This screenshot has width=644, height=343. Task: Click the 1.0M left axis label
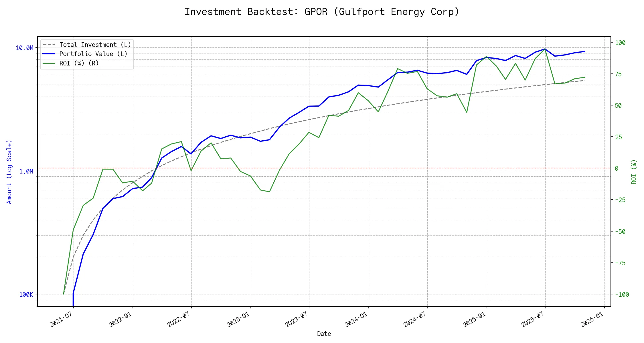(26, 171)
